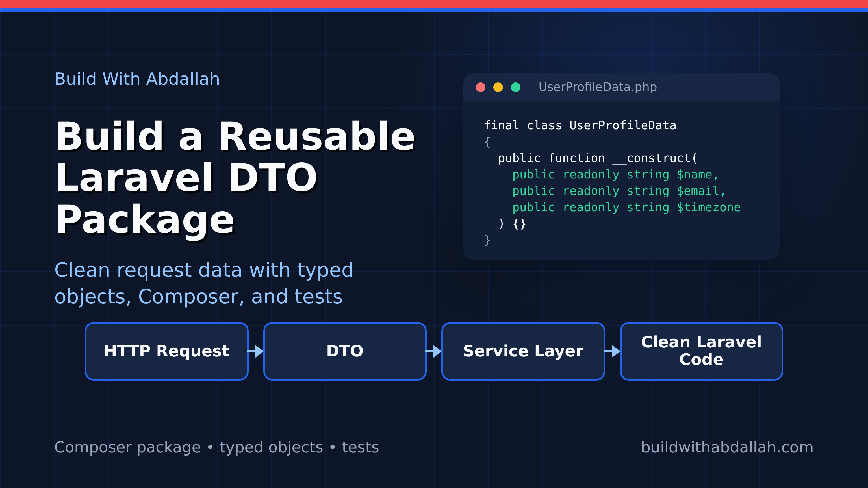This screenshot has height=488, width=868.
Task: Click the code line with $name
Action: (616, 175)
